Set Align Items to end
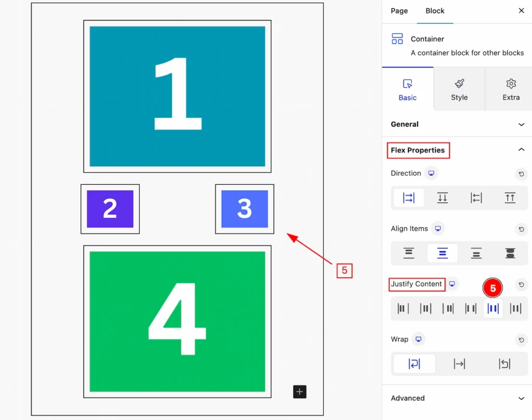Image resolution: width=532 pixels, height=420 pixels. (x=476, y=253)
